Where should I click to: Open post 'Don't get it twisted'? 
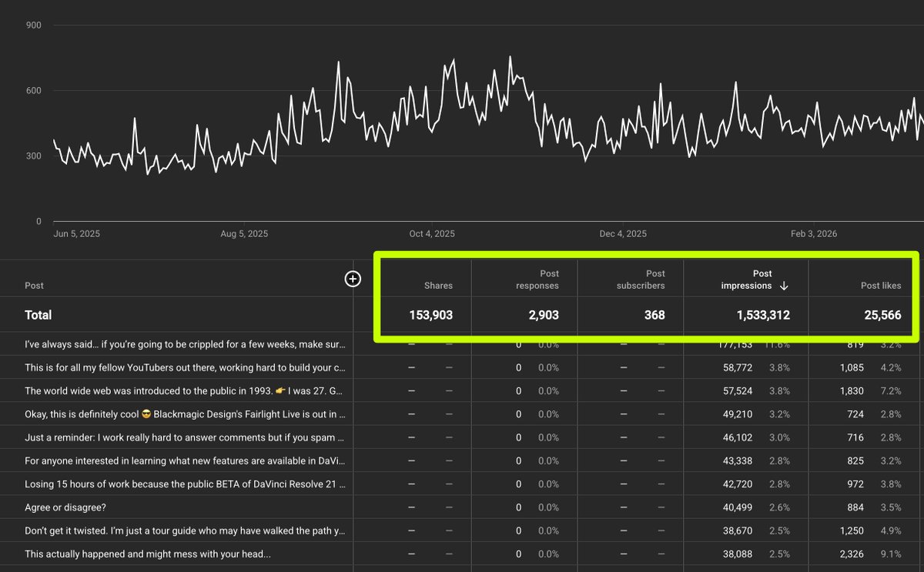coord(185,530)
